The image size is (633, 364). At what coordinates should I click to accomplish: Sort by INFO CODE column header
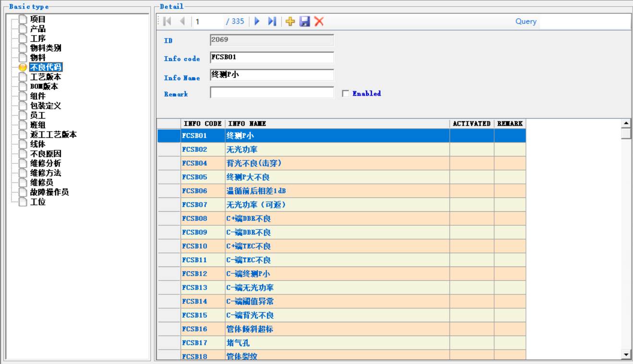click(x=202, y=124)
